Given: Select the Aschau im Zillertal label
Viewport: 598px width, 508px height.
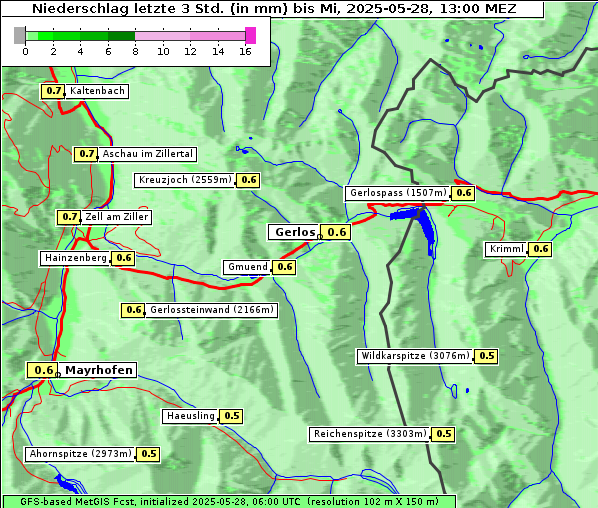Looking at the screenshot, I should pos(147,154).
